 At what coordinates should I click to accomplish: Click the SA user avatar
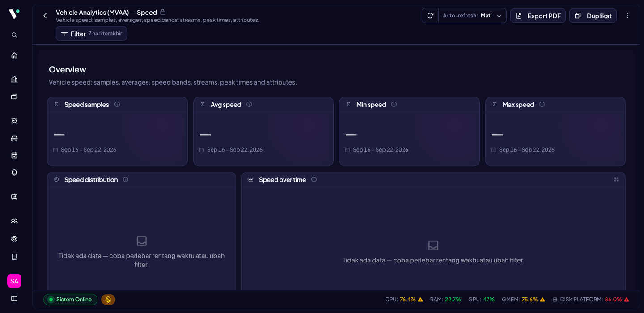click(x=14, y=281)
